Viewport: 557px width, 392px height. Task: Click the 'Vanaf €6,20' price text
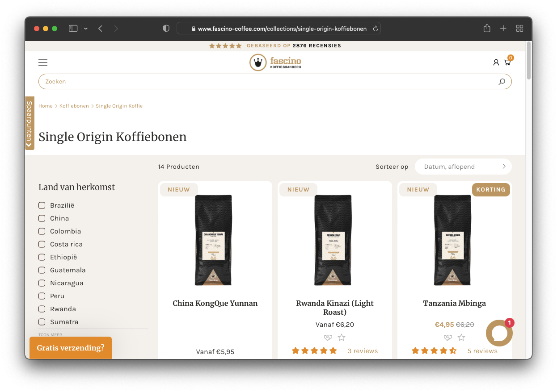click(x=335, y=325)
